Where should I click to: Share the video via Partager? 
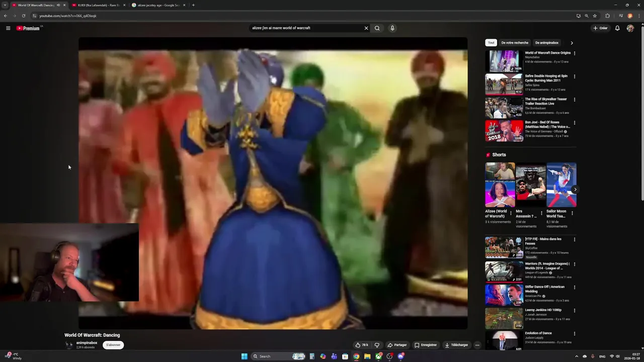click(397, 345)
